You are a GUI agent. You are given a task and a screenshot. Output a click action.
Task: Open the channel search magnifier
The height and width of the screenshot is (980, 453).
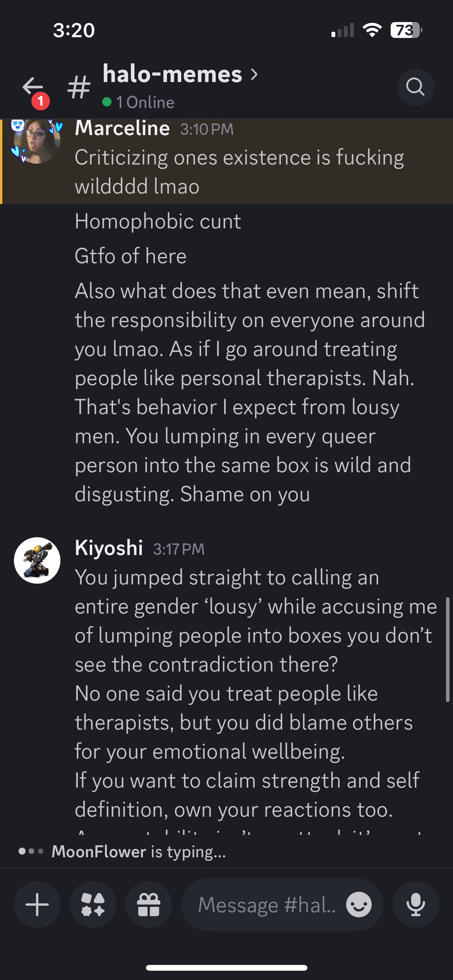[x=415, y=87]
